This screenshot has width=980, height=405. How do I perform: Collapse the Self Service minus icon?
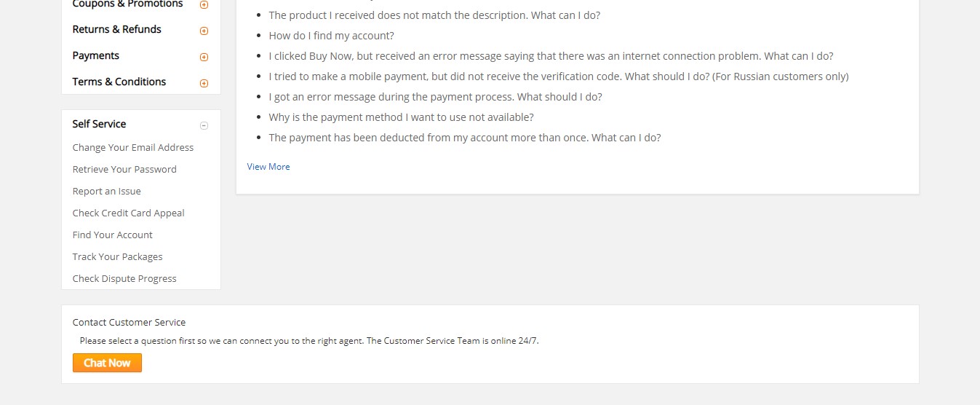204,125
